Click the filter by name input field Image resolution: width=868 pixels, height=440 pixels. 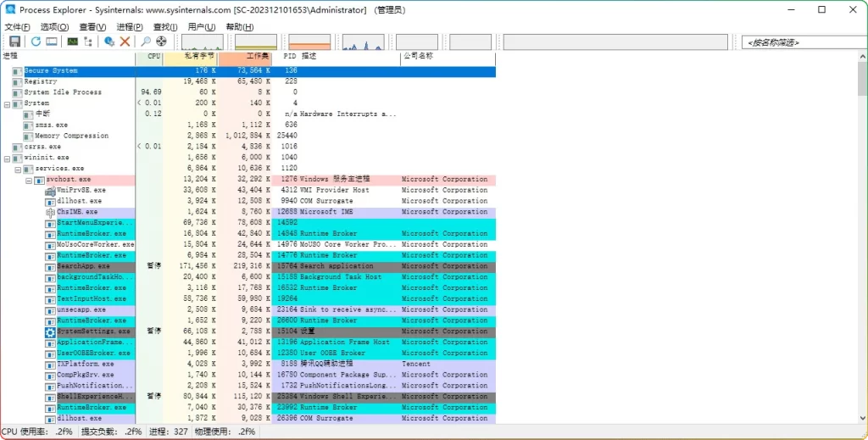(804, 42)
